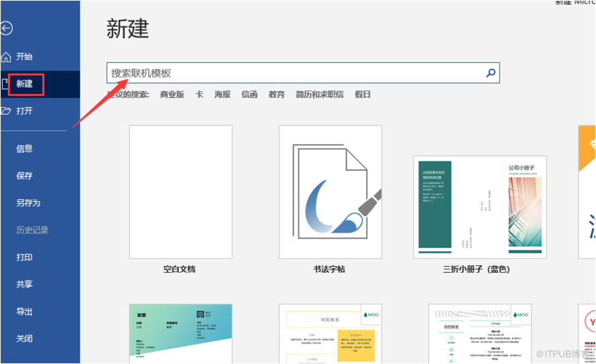Click the open folder icon beside 打开

click(x=7, y=111)
